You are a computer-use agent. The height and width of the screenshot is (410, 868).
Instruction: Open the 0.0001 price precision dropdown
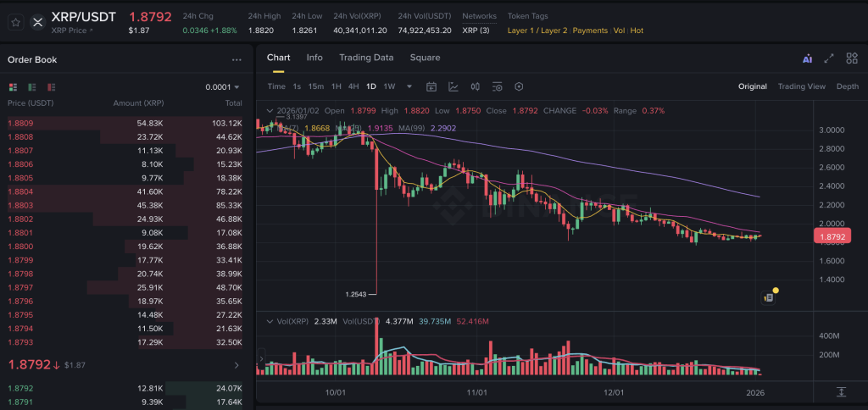click(222, 87)
